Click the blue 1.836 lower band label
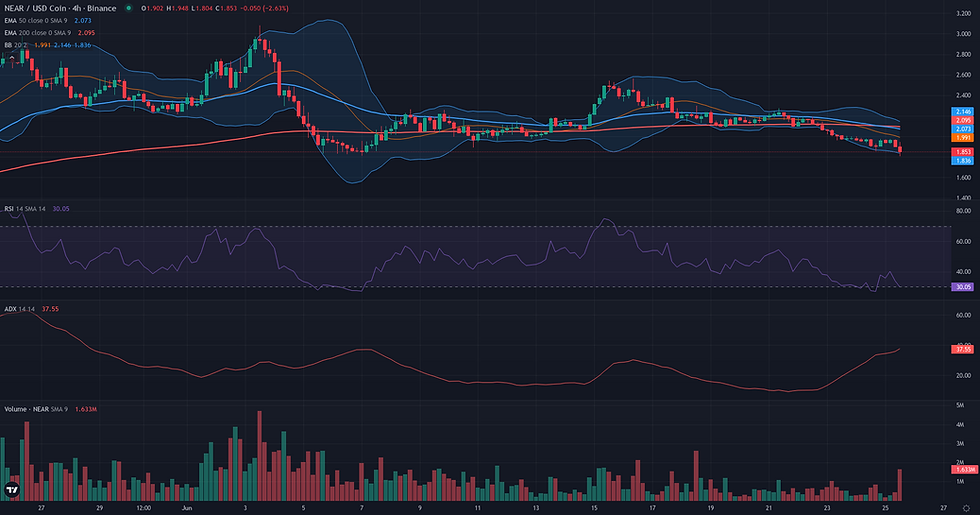This screenshot has width=980, height=515. 962,161
